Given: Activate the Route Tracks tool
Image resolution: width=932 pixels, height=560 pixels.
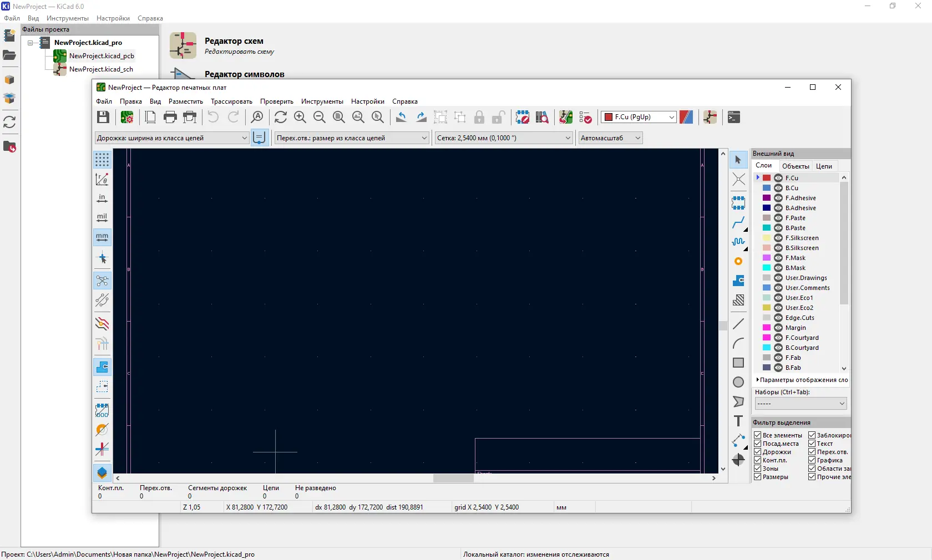Looking at the screenshot, I should pyautogui.click(x=738, y=223).
